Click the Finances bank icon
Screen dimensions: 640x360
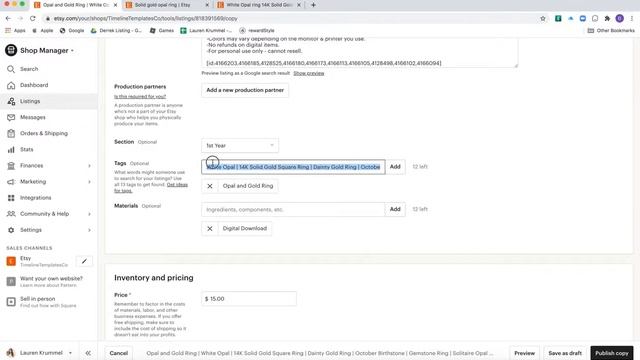pos(11,166)
